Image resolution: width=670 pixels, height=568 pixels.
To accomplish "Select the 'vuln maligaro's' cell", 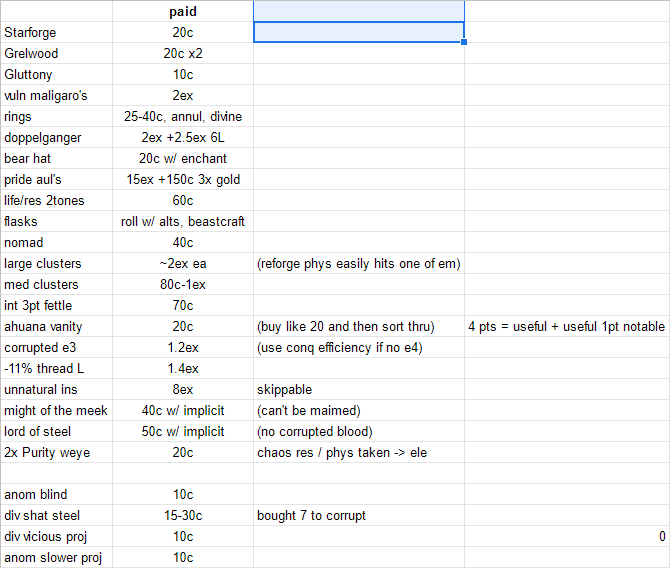I will click(x=56, y=95).
